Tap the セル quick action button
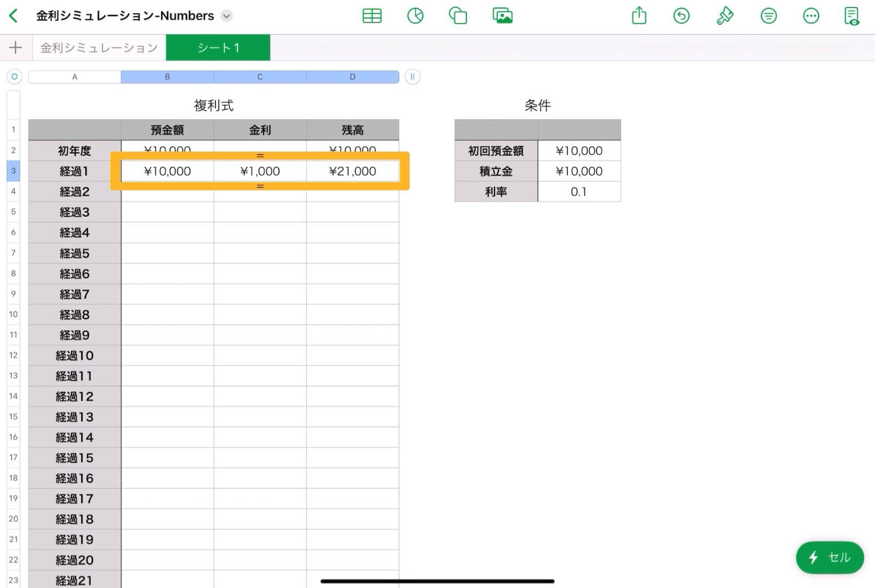The height and width of the screenshot is (588, 875). 830,558
